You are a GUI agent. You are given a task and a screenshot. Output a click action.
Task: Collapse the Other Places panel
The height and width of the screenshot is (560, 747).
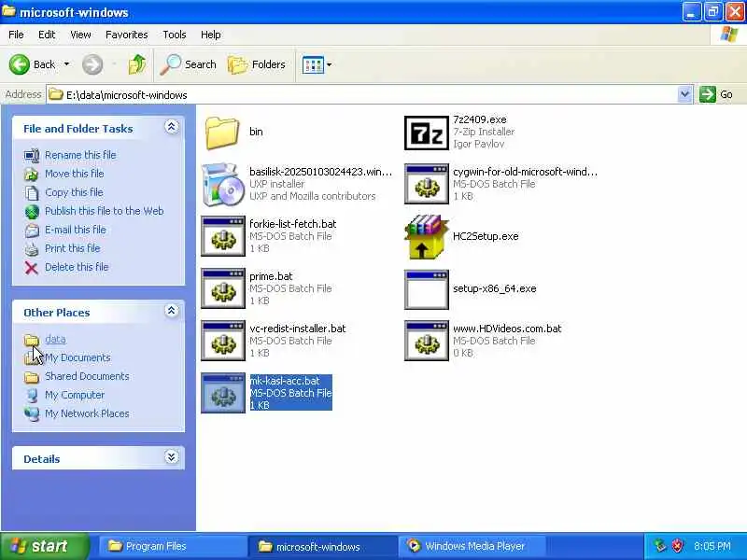click(x=172, y=311)
